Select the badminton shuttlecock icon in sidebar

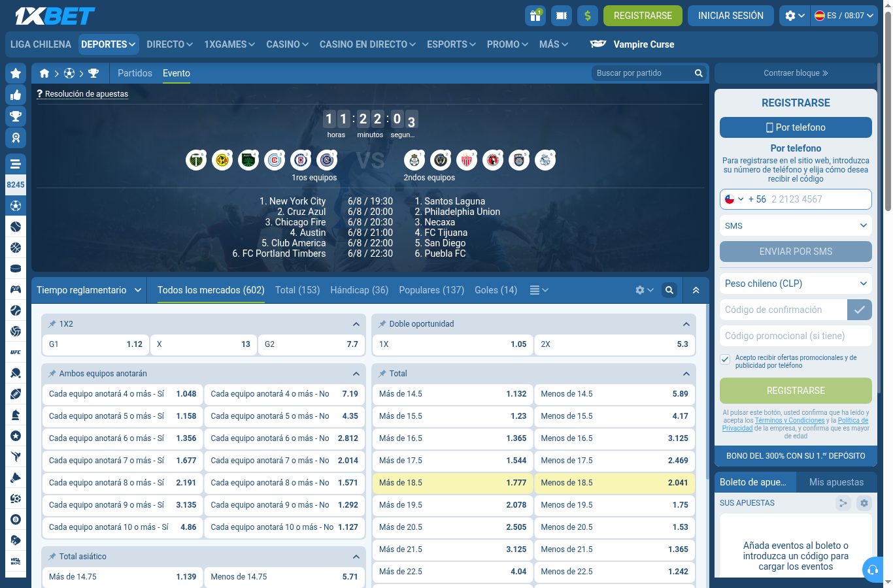(16, 478)
